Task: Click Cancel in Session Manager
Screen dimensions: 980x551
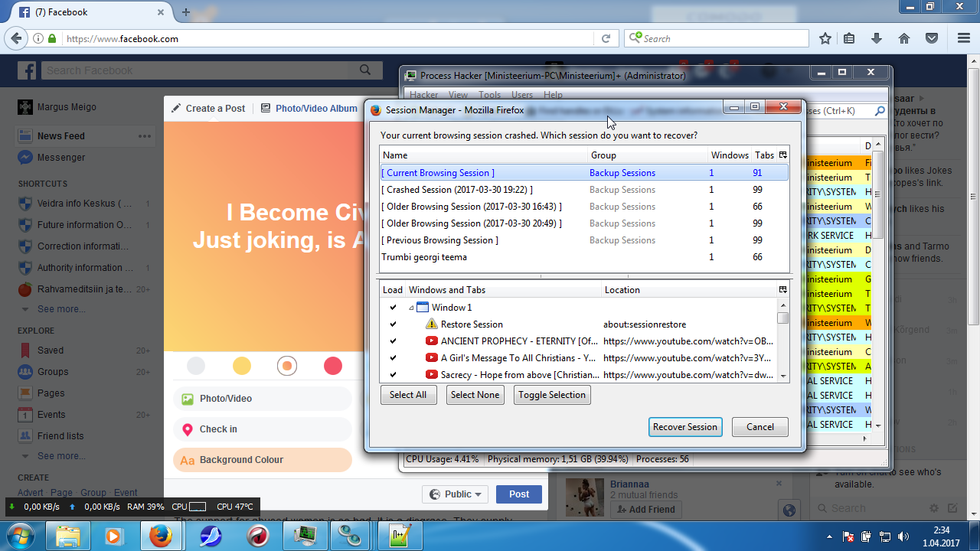Action: [760, 427]
